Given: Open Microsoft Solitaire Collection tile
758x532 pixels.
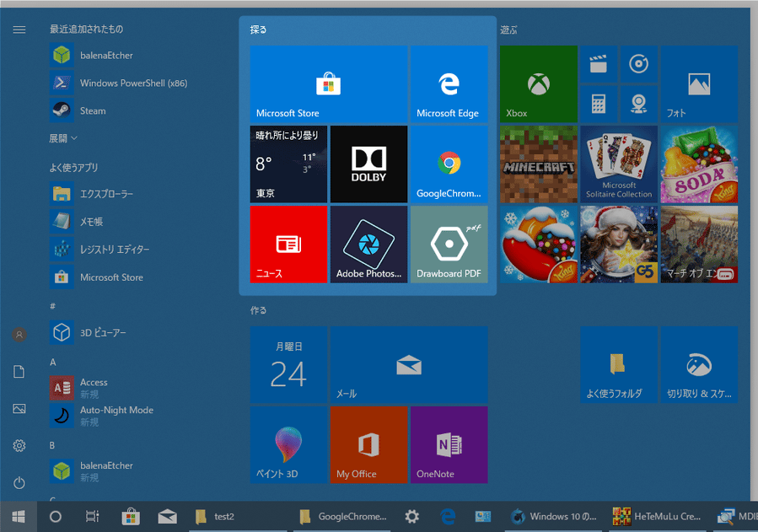Looking at the screenshot, I should click(x=619, y=164).
